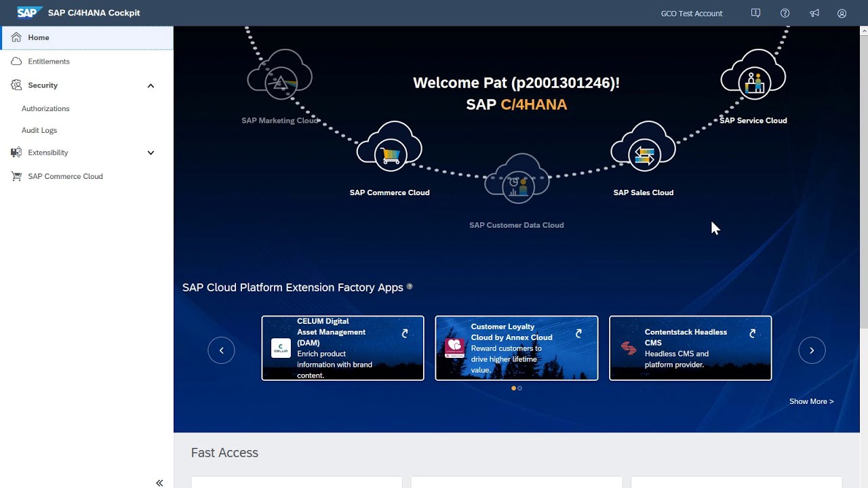Click the Fast Access heading
Screen dimensions: 868x488
pos(224,453)
